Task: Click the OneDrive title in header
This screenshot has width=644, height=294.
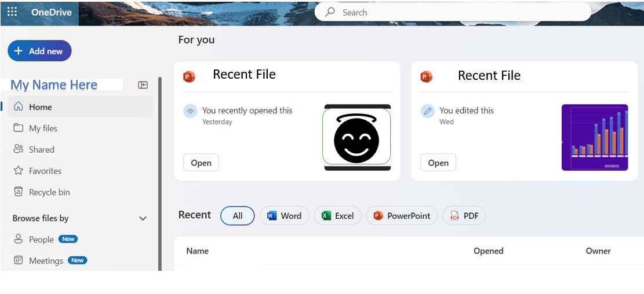Action: coord(52,12)
